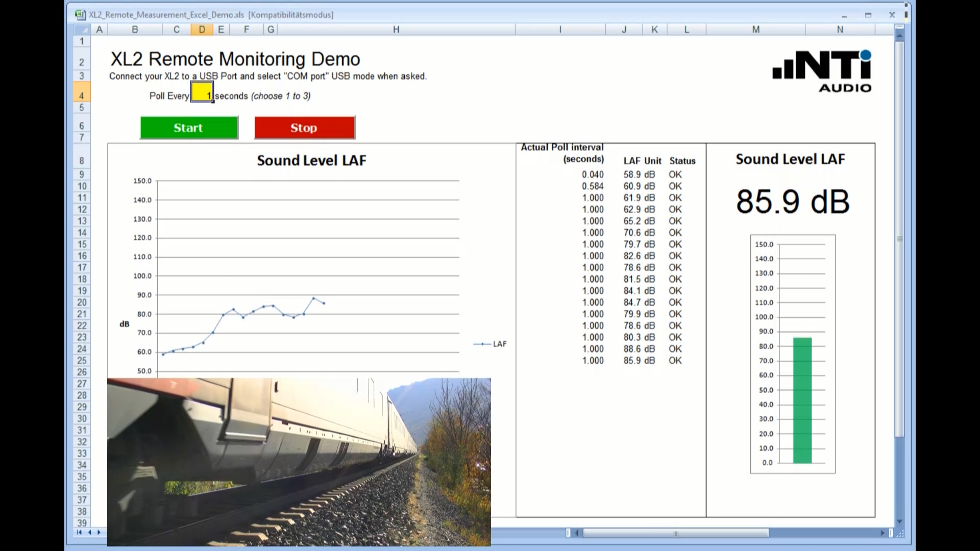Image resolution: width=980 pixels, height=551 pixels.
Task: Go to first sheet tab navigation arrow
Action: pyautogui.click(x=79, y=532)
